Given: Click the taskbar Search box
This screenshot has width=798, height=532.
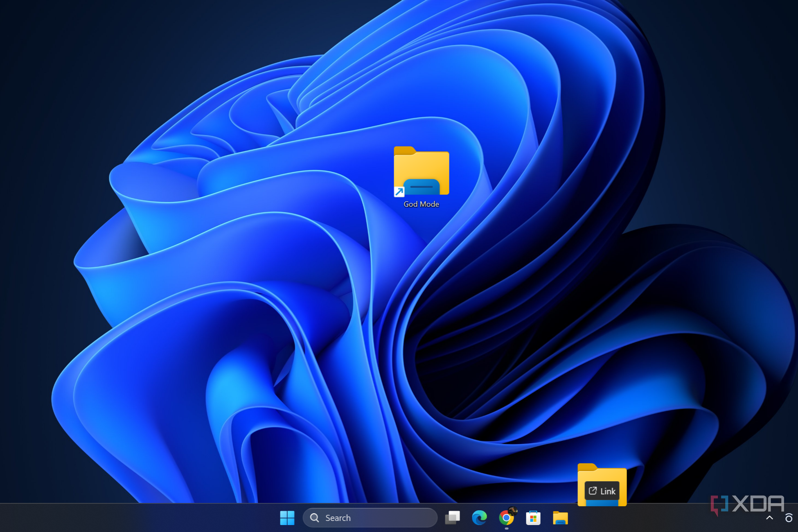Looking at the screenshot, I should coord(370,518).
